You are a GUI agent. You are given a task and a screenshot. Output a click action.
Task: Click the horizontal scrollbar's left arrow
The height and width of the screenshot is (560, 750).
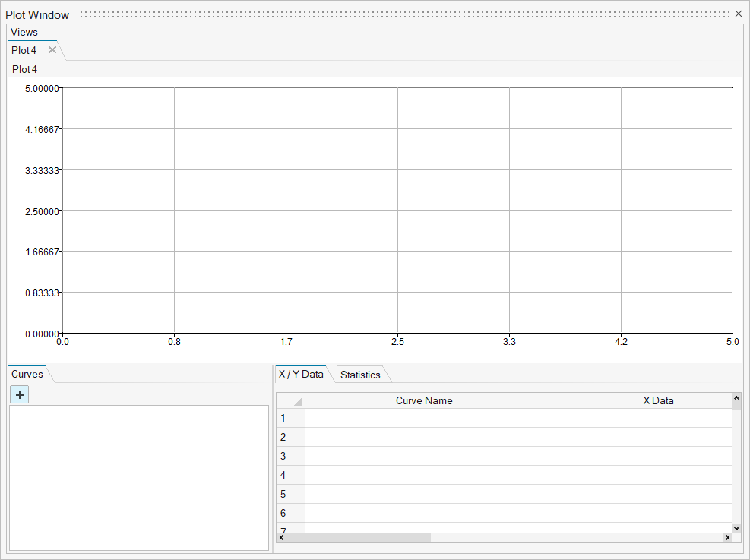pyautogui.click(x=282, y=537)
